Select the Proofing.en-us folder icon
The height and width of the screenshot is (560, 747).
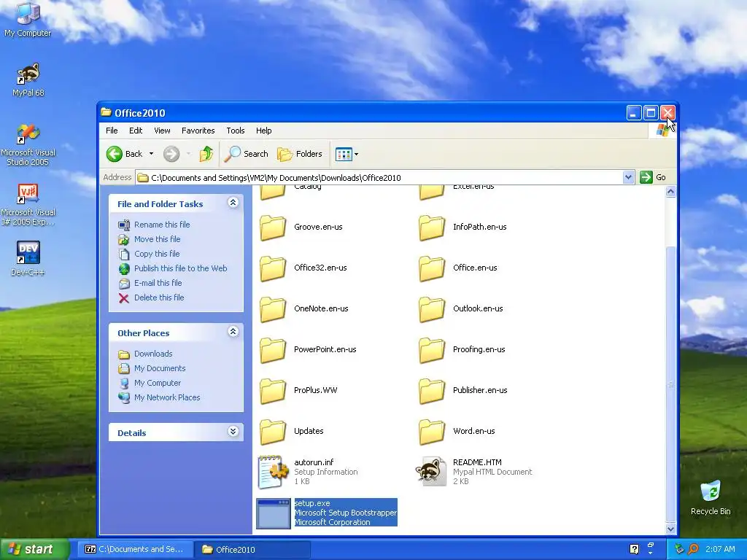[x=432, y=351]
